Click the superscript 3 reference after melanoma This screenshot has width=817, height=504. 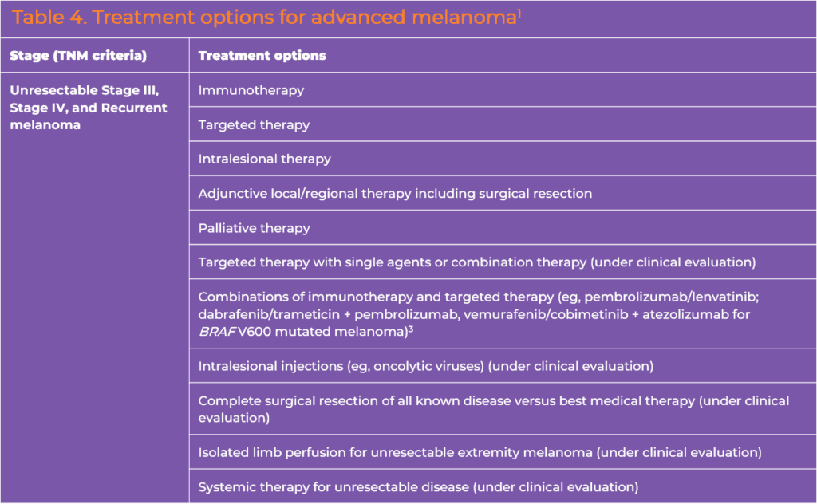point(411,329)
